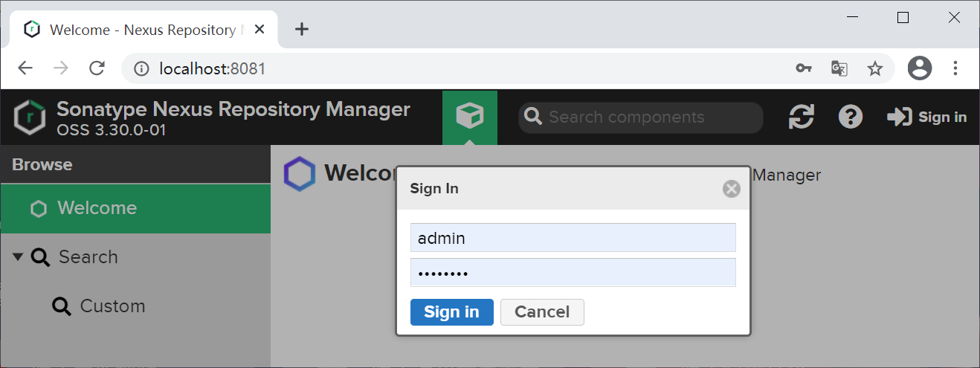Open the Browse cube icon in header

pos(470,117)
